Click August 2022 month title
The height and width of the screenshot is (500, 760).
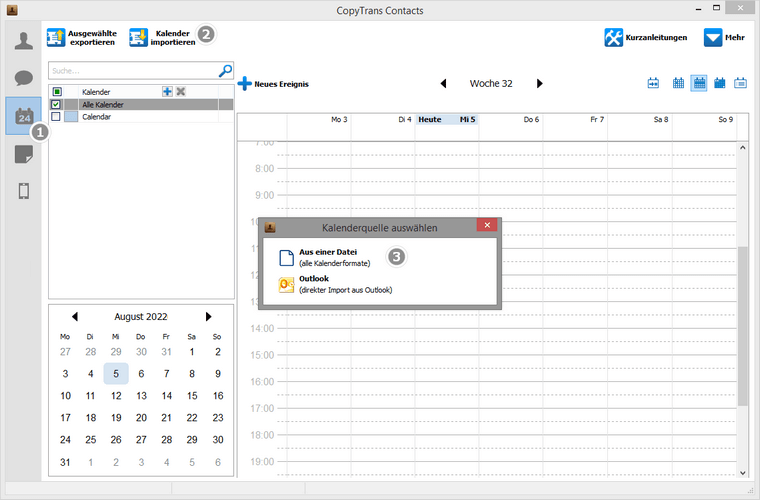(x=141, y=316)
